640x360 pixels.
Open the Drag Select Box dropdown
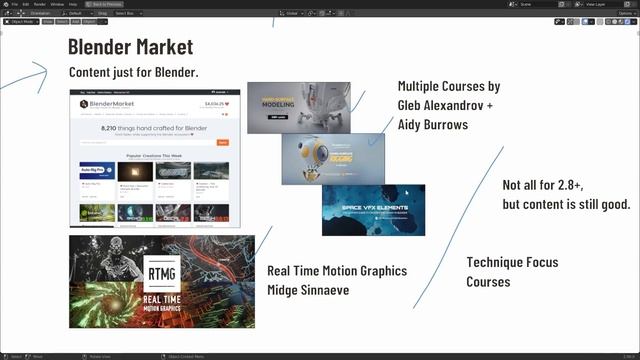tap(128, 13)
